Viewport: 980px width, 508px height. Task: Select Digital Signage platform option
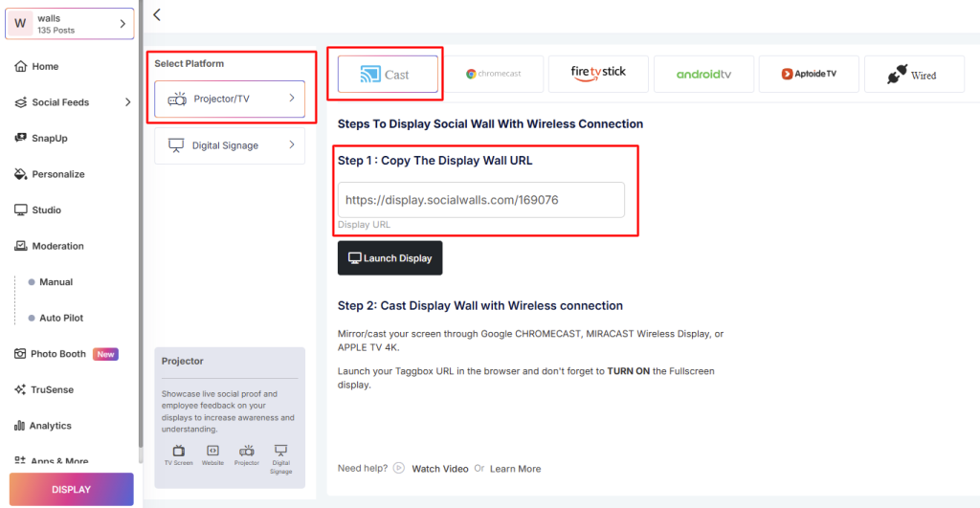(x=230, y=145)
